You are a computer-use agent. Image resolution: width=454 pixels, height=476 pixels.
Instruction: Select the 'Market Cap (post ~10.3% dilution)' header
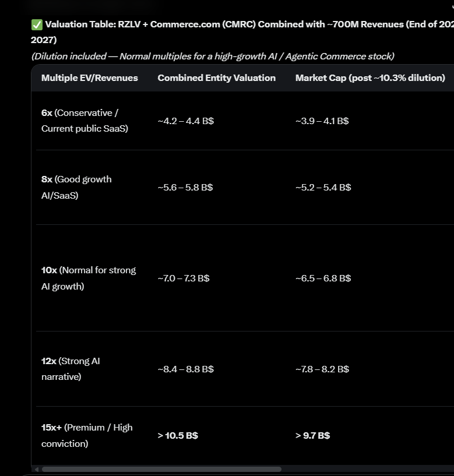click(370, 78)
